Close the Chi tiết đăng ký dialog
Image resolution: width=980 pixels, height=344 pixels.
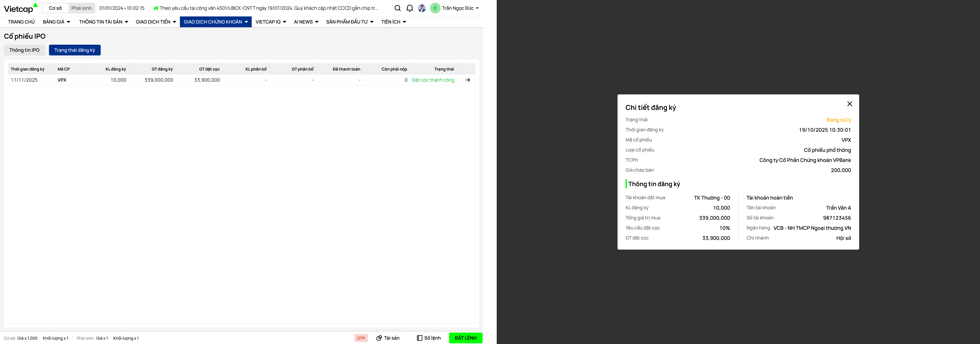coord(849,104)
